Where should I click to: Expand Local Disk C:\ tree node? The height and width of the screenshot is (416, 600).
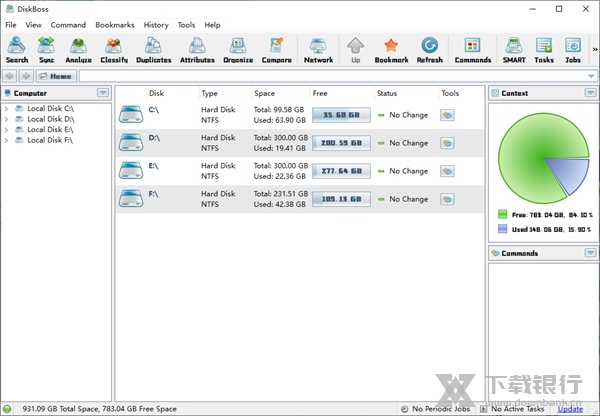(x=7, y=108)
